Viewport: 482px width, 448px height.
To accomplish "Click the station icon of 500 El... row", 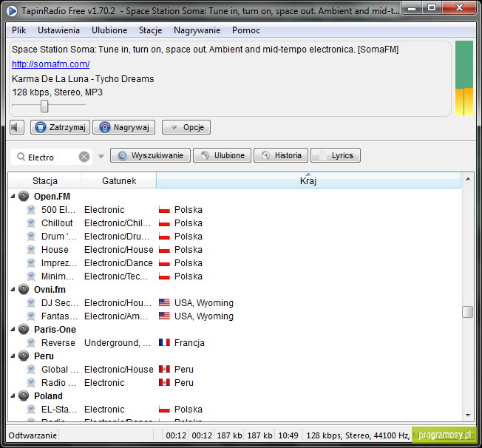I will click(x=31, y=210).
